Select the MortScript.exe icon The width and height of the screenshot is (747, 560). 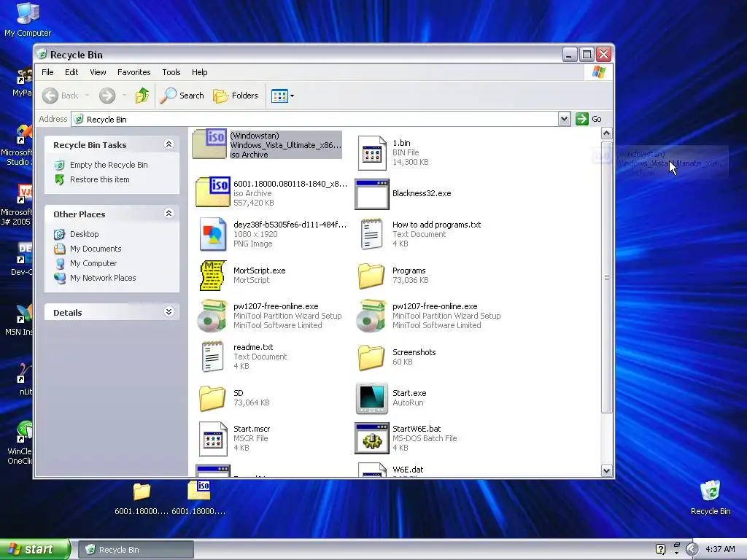pyautogui.click(x=213, y=275)
